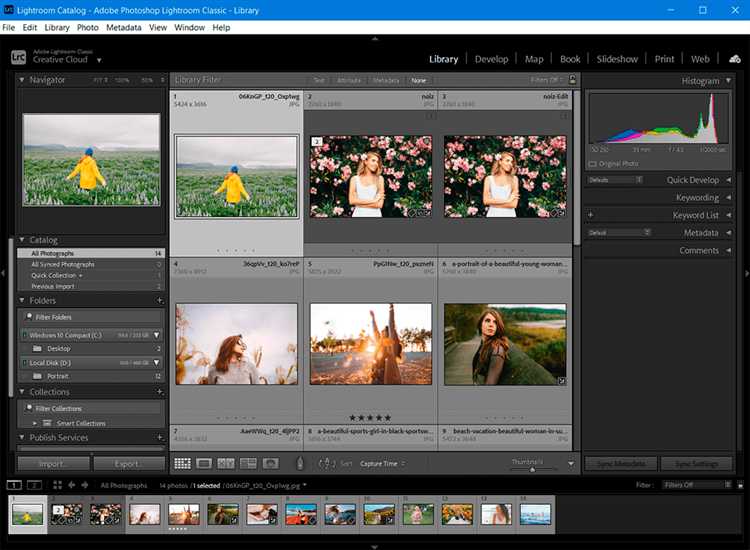
Task: Select the Attribute library filter tab
Action: (349, 80)
